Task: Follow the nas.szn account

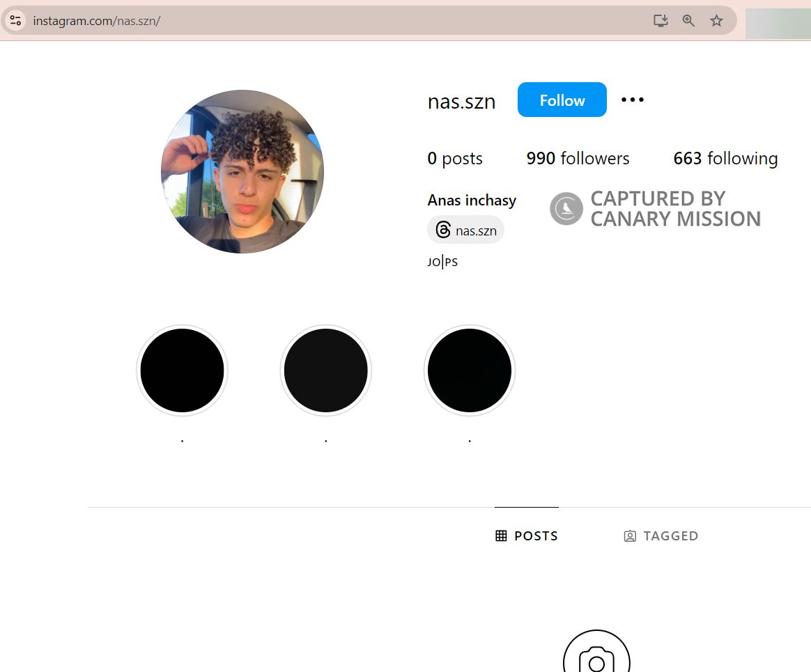Action: [x=562, y=100]
